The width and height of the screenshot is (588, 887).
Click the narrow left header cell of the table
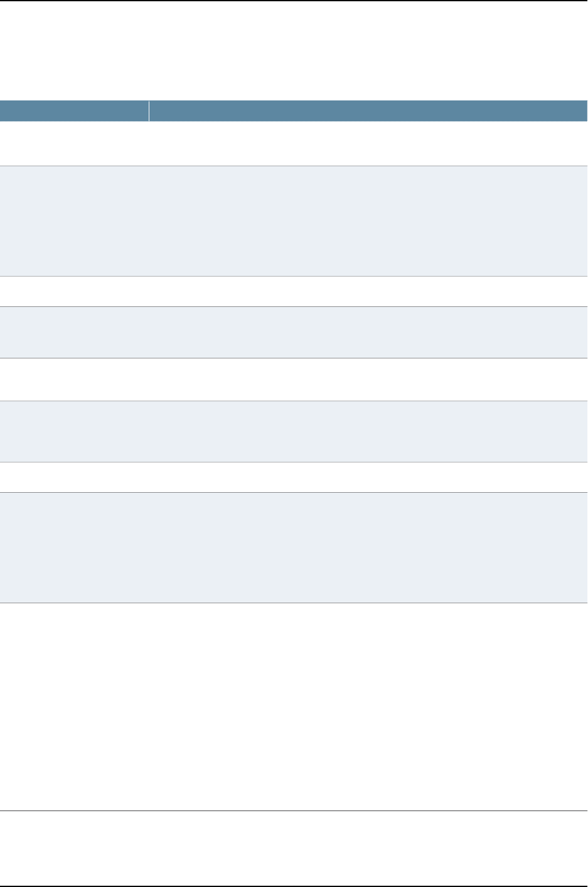click(x=74, y=110)
